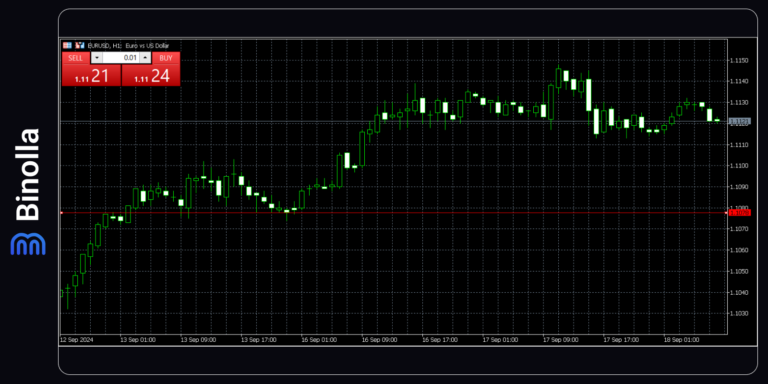Viewport: 768px width, 384px height.
Task: Focus the 0.01 volume input field
Action: point(121,58)
